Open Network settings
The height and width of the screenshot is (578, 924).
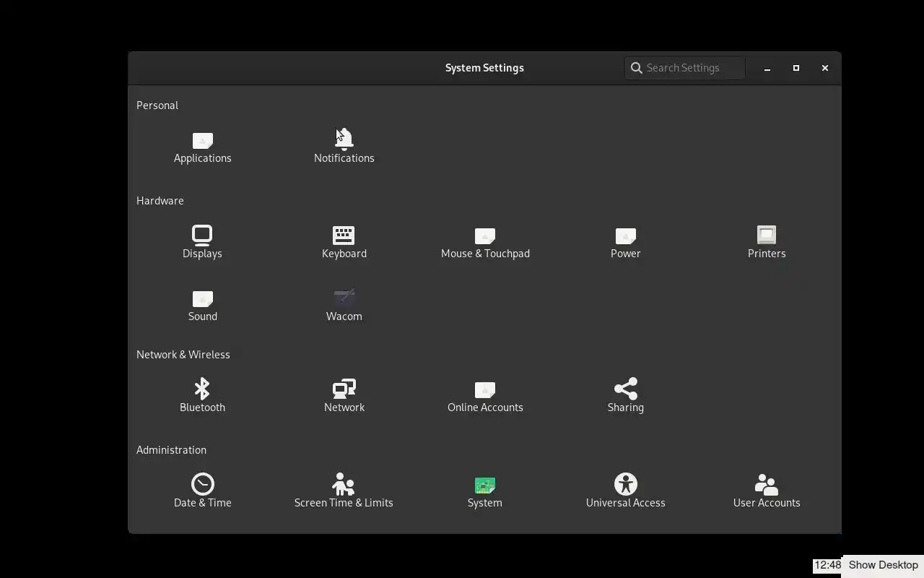pyautogui.click(x=344, y=396)
